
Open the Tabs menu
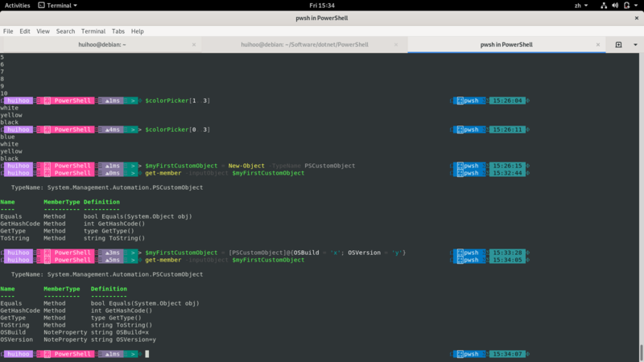[117, 31]
